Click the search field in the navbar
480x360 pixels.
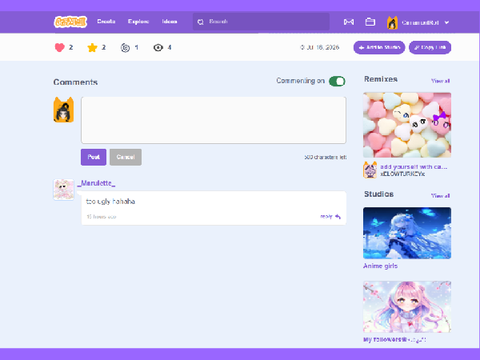click(261, 22)
